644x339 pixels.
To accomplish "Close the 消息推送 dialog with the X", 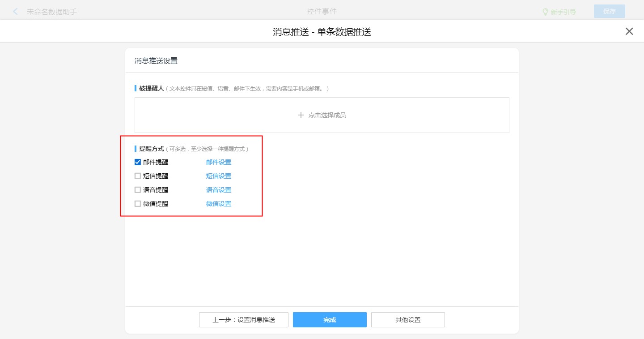I will click(x=629, y=31).
